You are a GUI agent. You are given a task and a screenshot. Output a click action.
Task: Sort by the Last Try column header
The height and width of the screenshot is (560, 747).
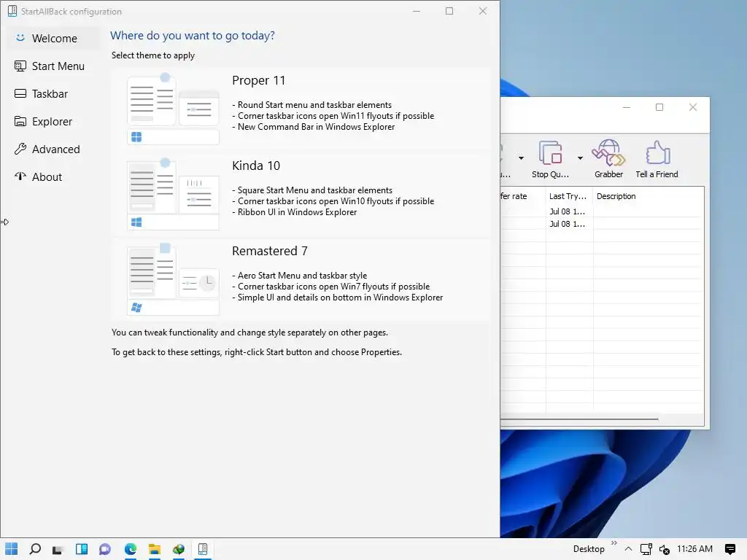click(569, 196)
